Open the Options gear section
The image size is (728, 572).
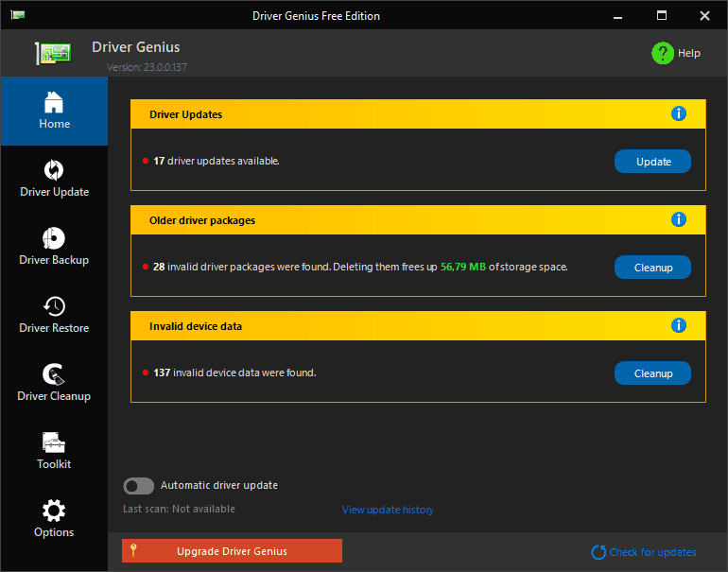[x=54, y=520]
